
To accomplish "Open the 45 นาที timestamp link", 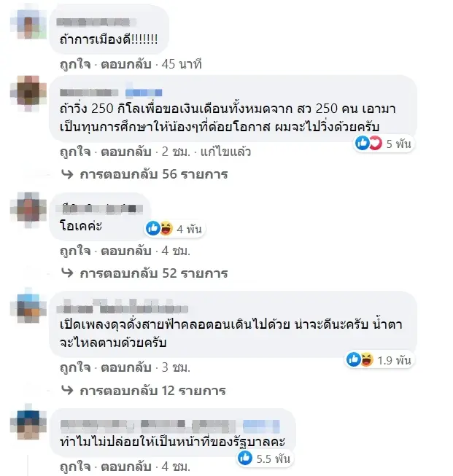I will 182,64.
